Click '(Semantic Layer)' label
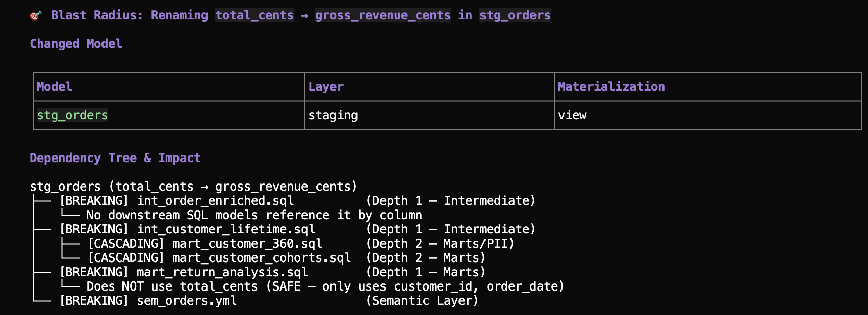Screen dimensions: 868x315 pos(422,301)
